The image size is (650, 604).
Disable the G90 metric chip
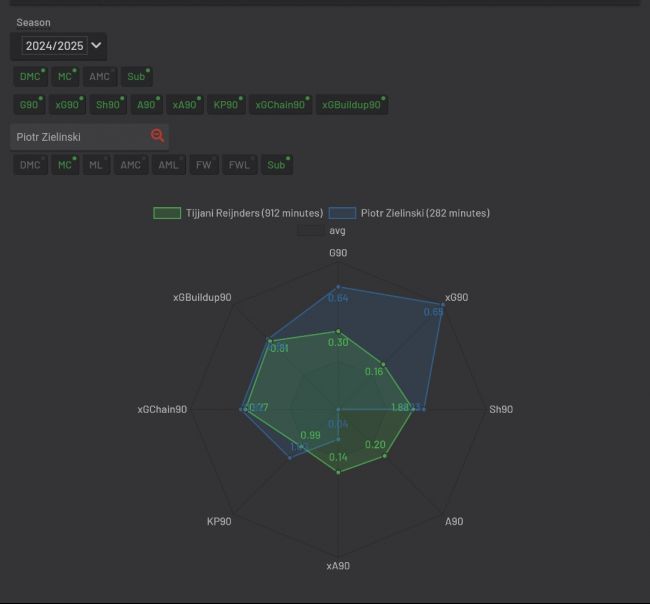(29, 105)
